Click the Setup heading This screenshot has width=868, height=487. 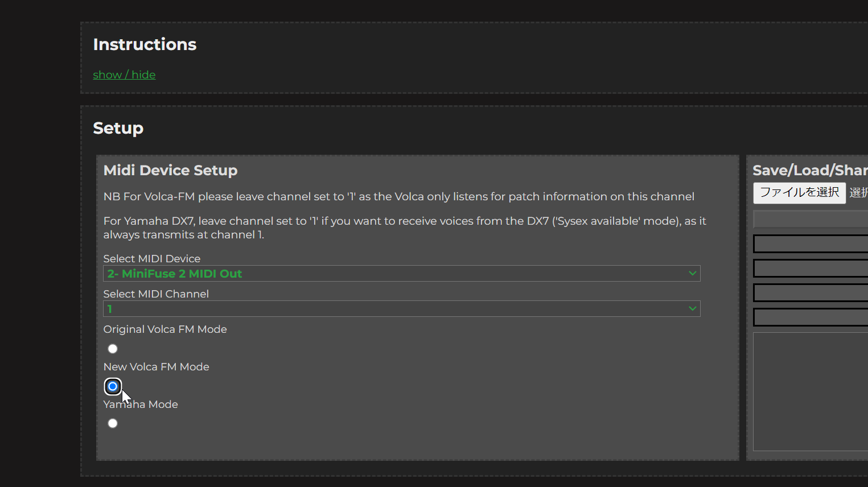point(118,128)
